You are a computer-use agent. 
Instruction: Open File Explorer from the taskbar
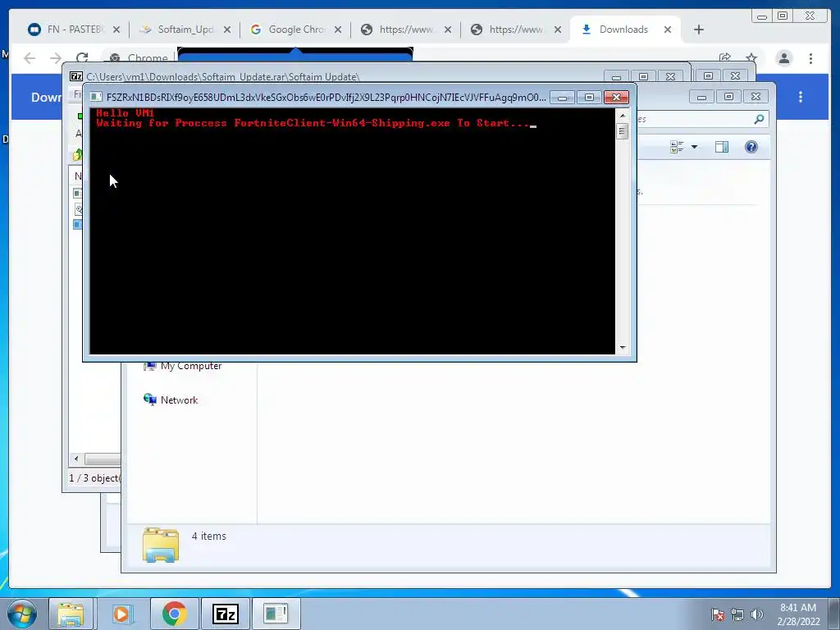[x=71, y=614]
